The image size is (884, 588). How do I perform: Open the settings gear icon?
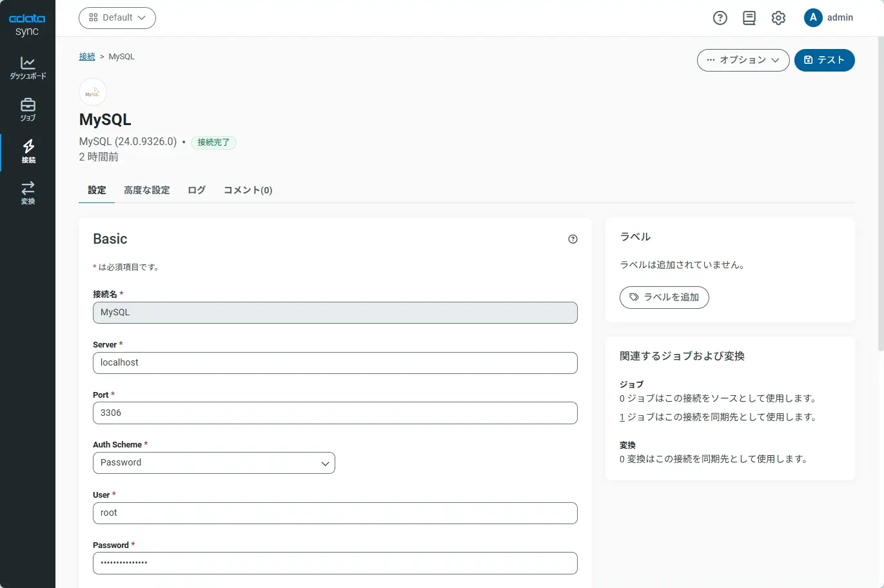click(778, 18)
